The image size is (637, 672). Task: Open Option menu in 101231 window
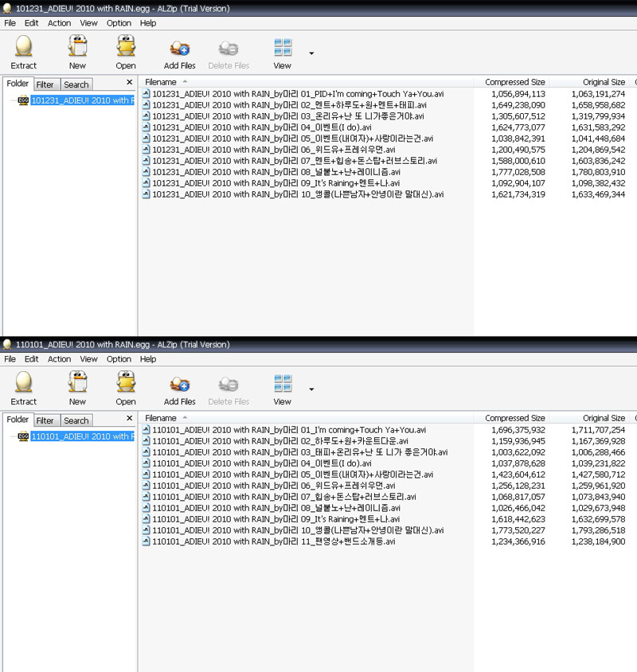point(119,23)
